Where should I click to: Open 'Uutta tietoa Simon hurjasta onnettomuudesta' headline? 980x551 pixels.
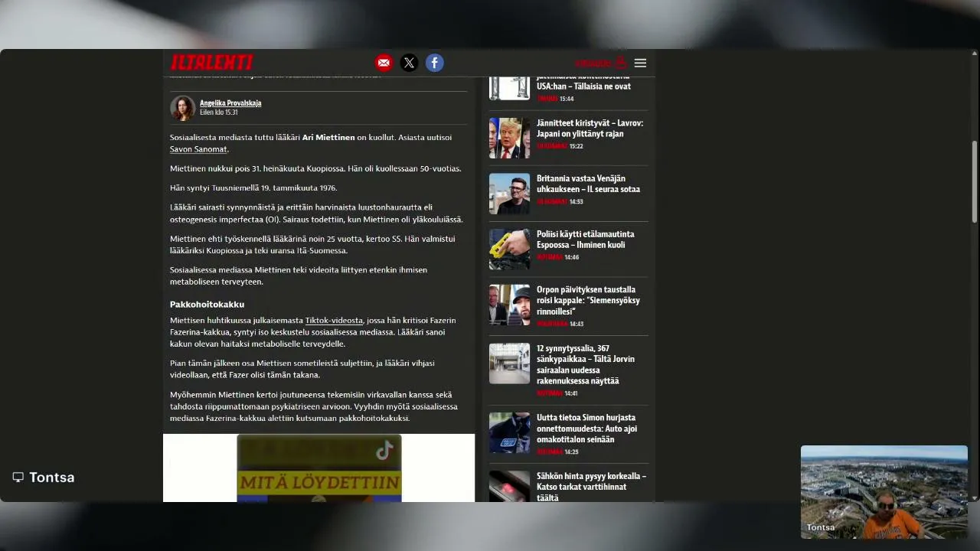[586, 429]
